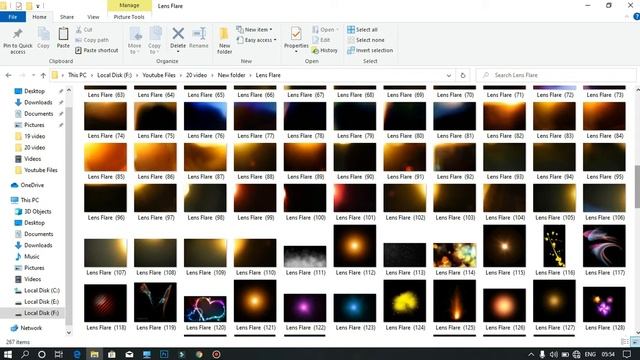Click the Rename ribbon icon
Screen dimensions: 640x360
pos(199,34)
